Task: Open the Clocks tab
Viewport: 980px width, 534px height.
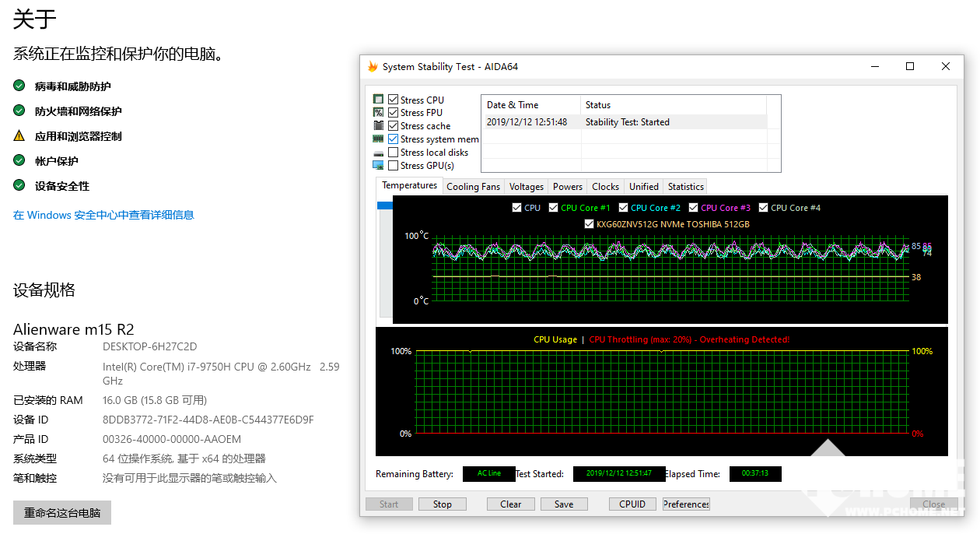Action: [x=606, y=187]
